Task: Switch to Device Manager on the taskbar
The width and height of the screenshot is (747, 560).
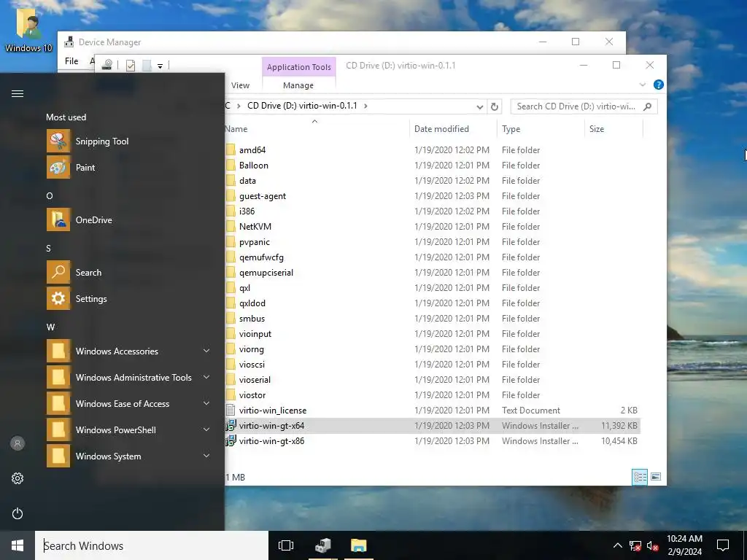Action: click(323, 545)
